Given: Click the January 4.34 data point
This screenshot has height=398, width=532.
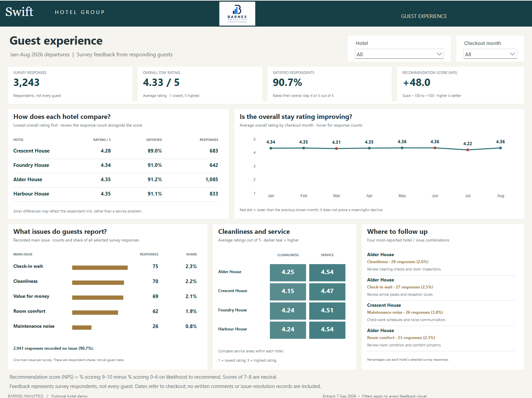Looking at the screenshot, I should (271, 148).
